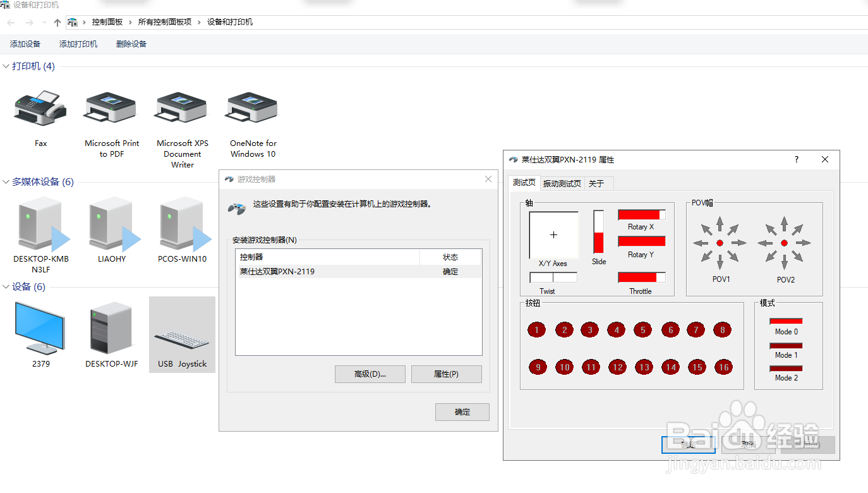Click the POV1 hat center dot
The height and width of the screenshot is (493, 868).
[x=720, y=243]
